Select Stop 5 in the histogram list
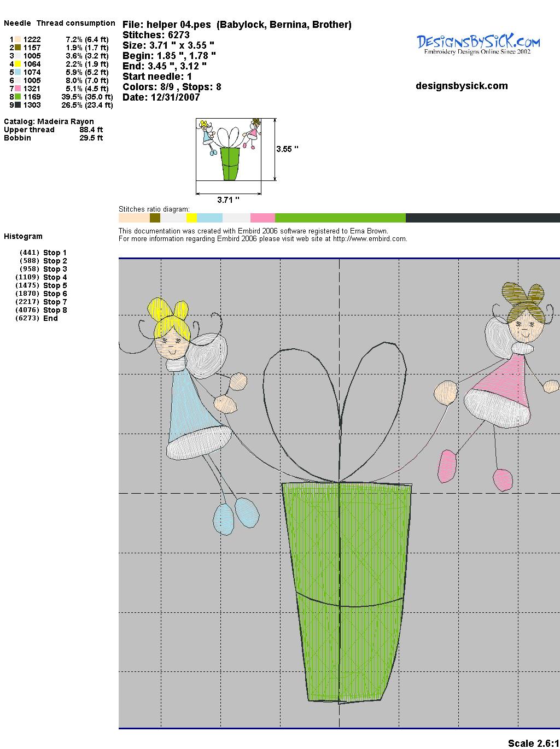This screenshot has height=749, width=560. (55, 285)
